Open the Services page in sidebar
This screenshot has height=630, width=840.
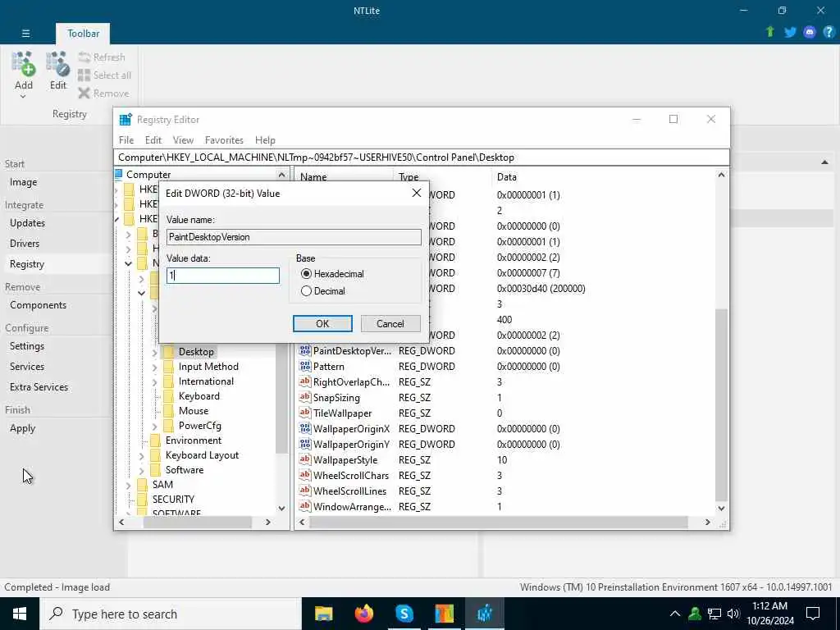coord(27,367)
